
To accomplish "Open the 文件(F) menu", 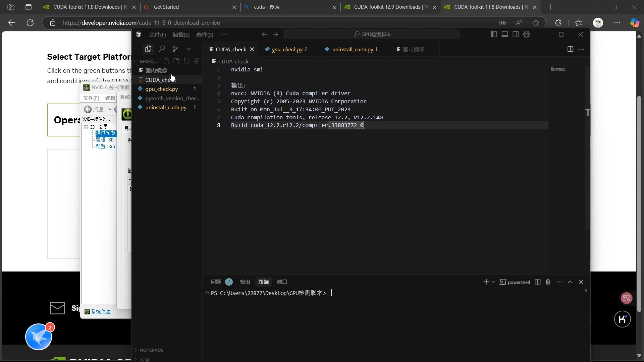I will 157,35.
